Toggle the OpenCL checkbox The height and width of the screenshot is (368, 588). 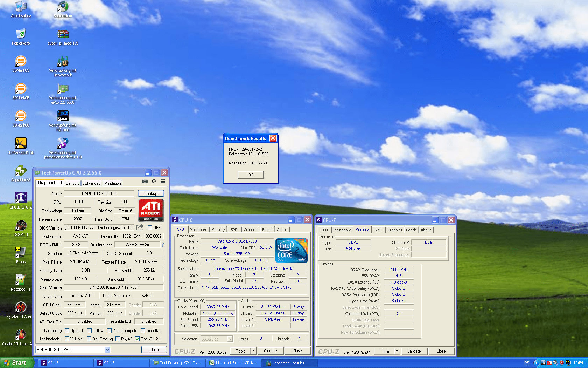tap(67, 330)
